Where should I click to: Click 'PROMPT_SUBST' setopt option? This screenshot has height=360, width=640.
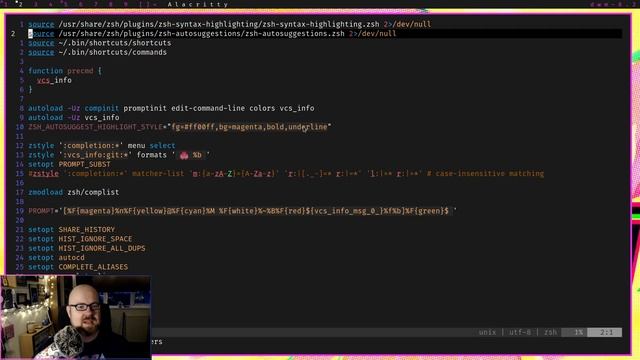click(84, 164)
